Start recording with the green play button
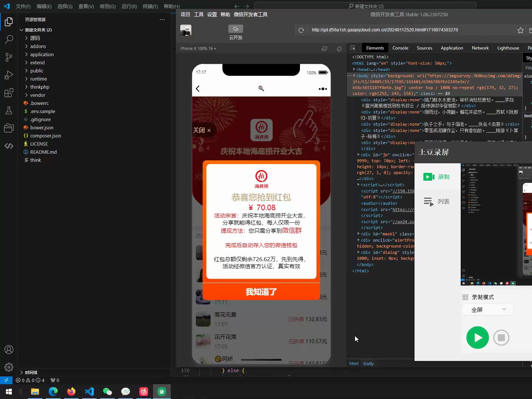532x399 pixels. [x=477, y=338]
